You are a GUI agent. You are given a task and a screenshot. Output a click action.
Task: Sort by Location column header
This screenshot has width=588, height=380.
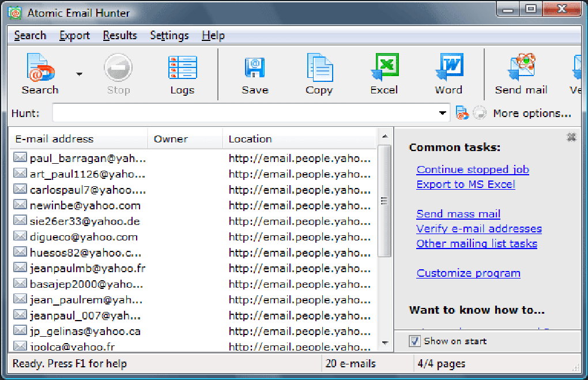coord(300,139)
